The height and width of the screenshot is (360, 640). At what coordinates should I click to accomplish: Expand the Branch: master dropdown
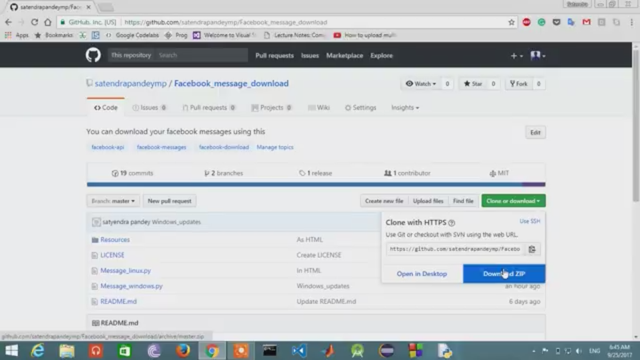coord(113,201)
